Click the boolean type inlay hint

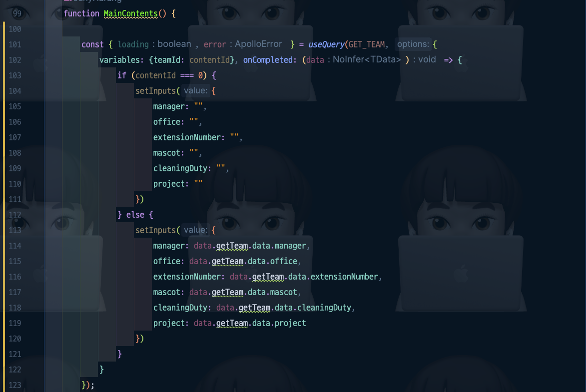coord(174,44)
